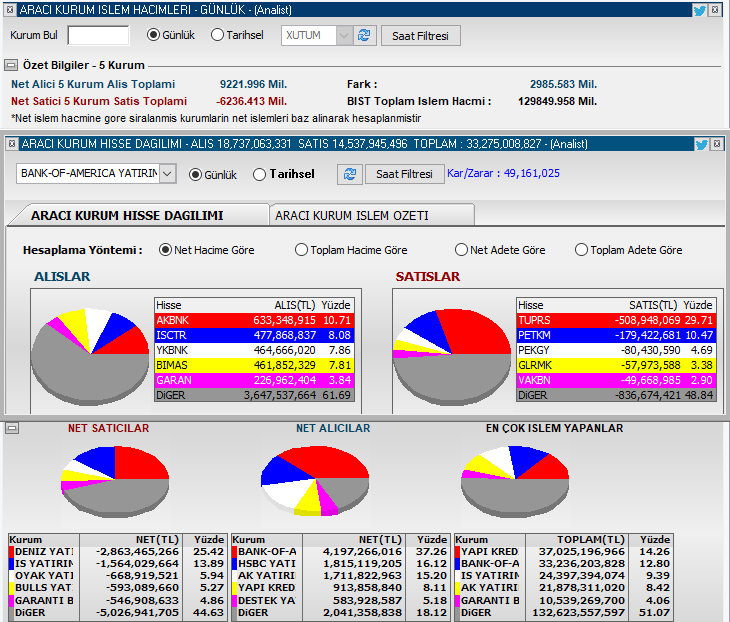The image size is (730, 622).
Task: Click the Twitter icon in Hisse Dagilimi title bar
Action: [702, 144]
